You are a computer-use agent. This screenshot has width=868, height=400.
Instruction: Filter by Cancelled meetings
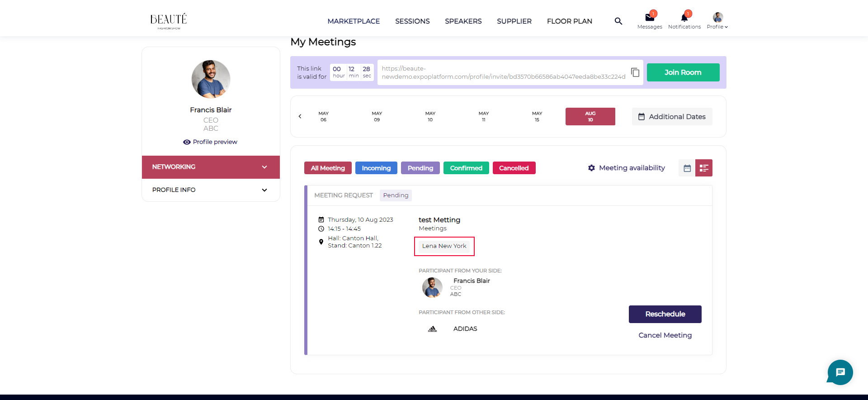pyautogui.click(x=514, y=168)
